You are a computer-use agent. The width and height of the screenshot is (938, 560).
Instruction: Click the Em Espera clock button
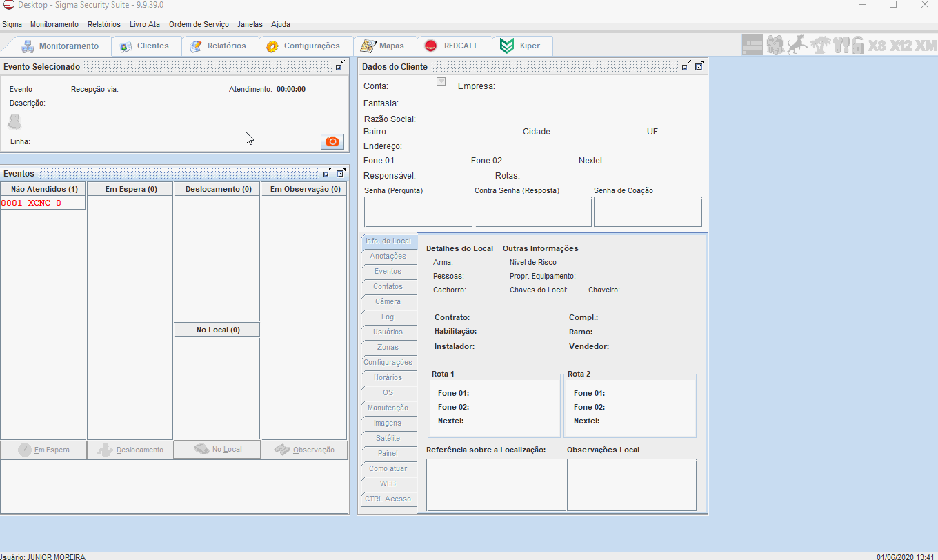click(43, 450)
